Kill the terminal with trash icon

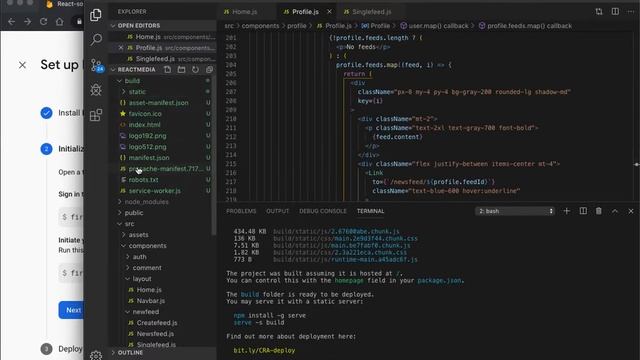(599, 211)
